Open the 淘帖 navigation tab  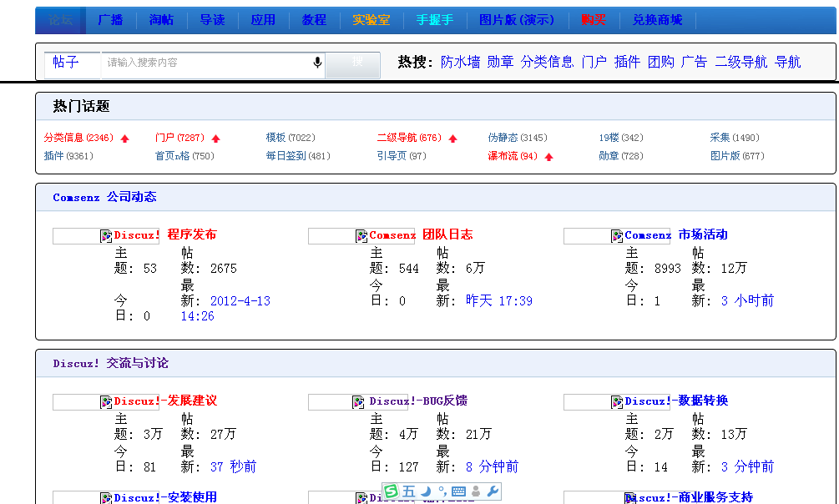click(161, 20)
